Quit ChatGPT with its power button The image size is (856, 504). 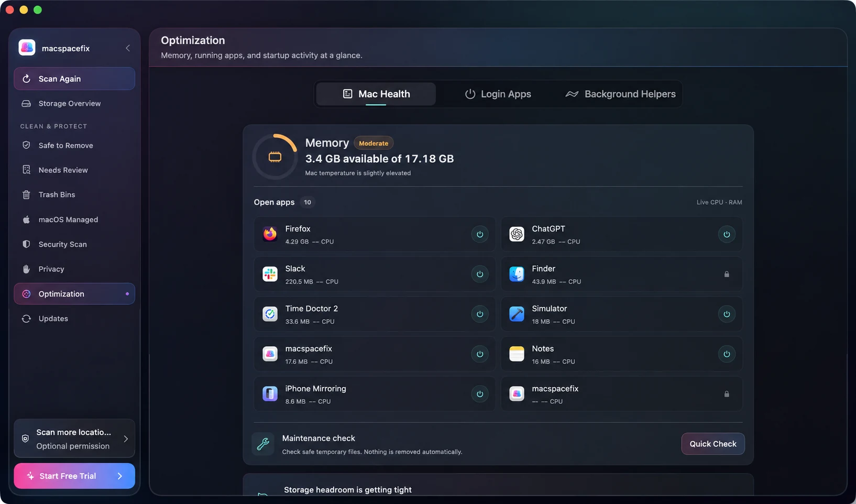727,234
